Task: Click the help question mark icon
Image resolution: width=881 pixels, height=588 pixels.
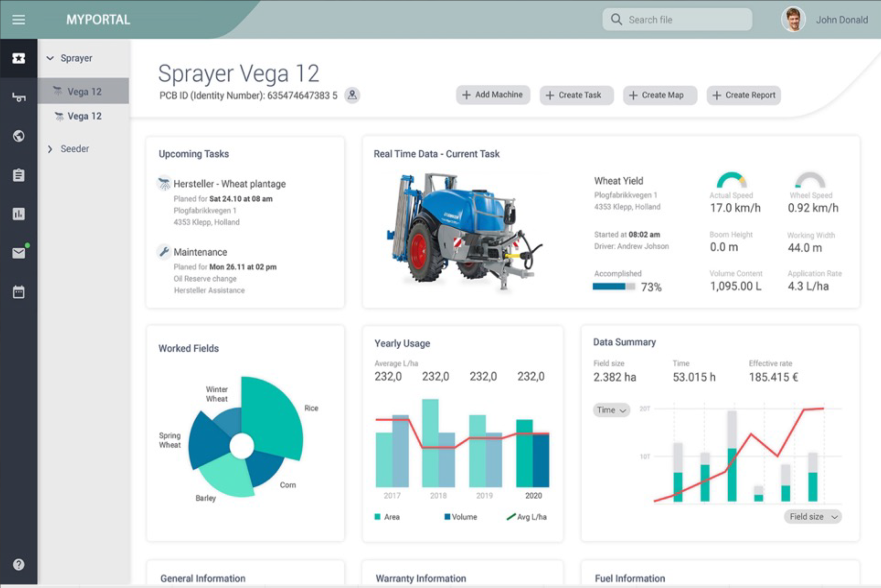Action: (x=18, y=564)
